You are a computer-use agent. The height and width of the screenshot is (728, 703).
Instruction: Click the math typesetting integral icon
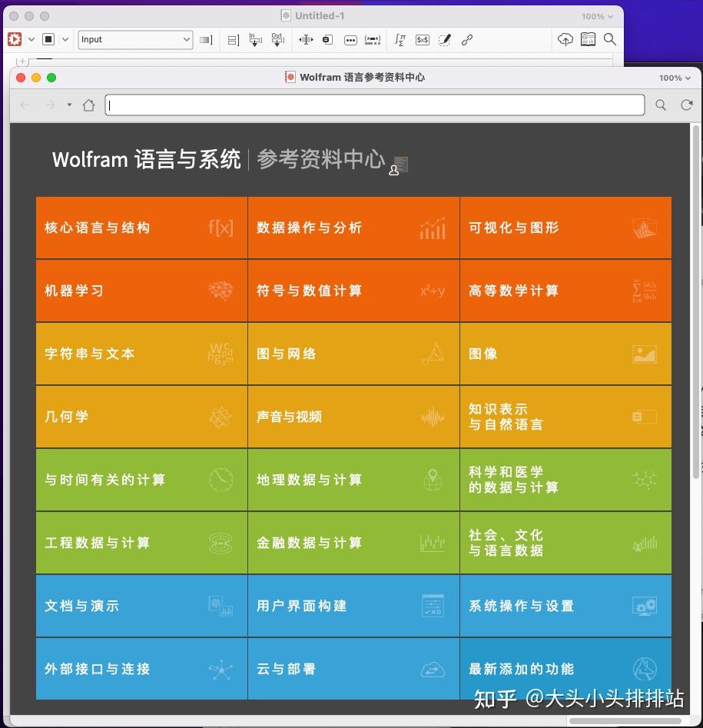point(400,40)
